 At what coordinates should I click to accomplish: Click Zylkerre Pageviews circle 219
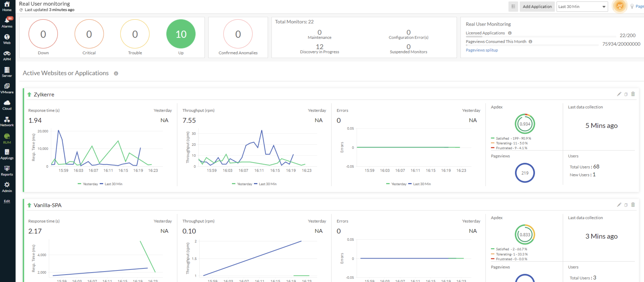525,173
